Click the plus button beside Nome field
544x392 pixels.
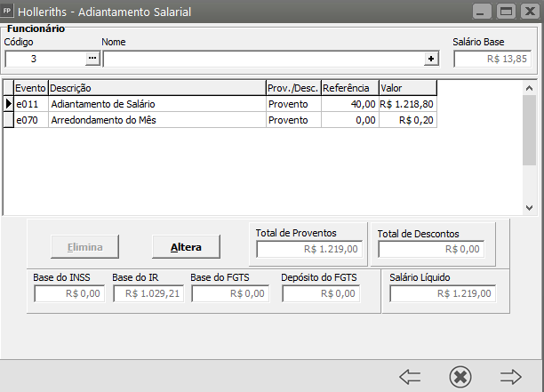coord(431,59)
